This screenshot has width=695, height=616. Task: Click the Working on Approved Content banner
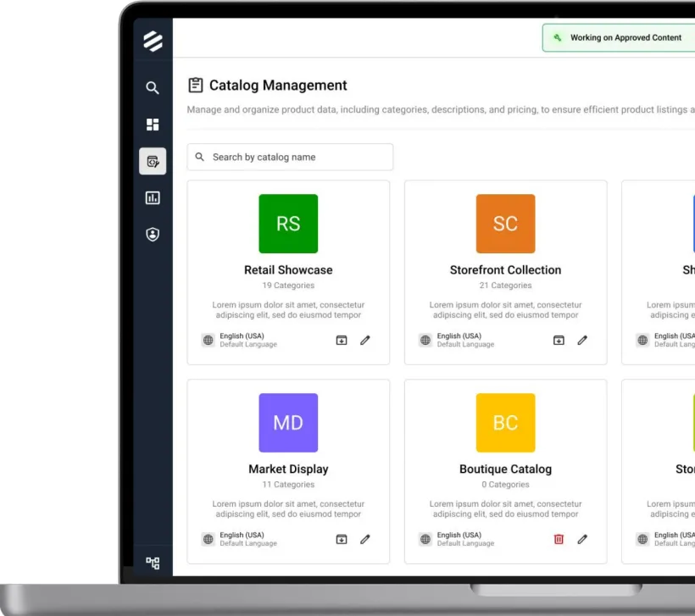(619, 37)
